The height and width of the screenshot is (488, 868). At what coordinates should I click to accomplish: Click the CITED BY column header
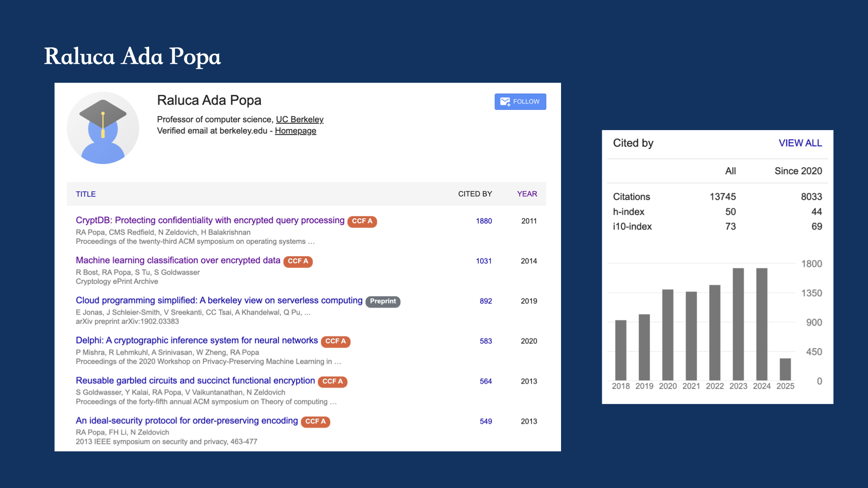click(x=475, y=194)
